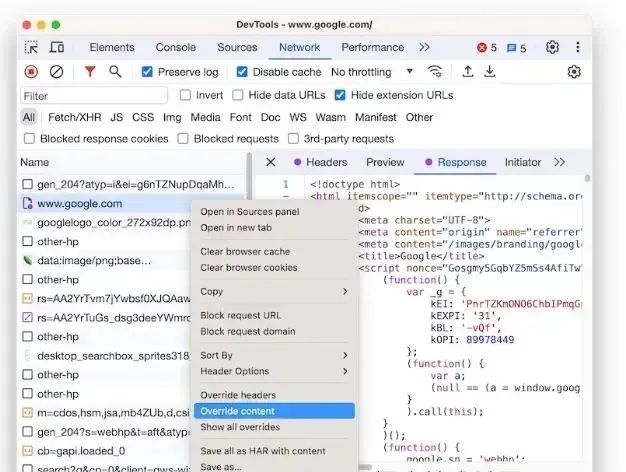Open DevTools three-dot customize menu

coord(578,47)
